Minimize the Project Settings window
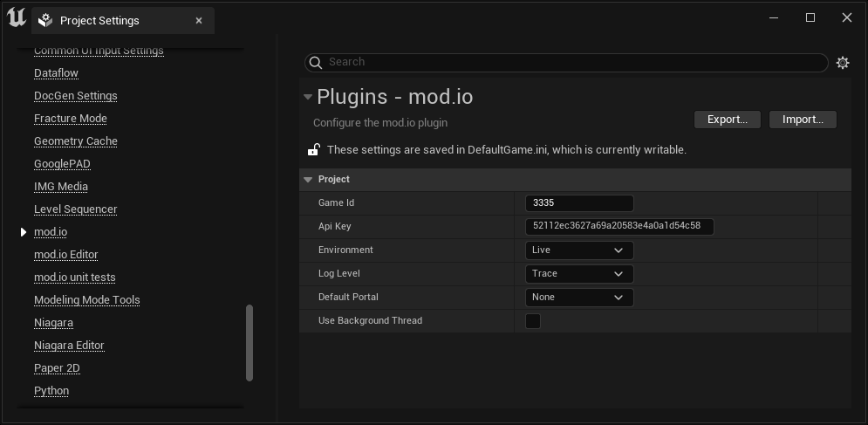 pyautogui.click(x=774, y=17)
